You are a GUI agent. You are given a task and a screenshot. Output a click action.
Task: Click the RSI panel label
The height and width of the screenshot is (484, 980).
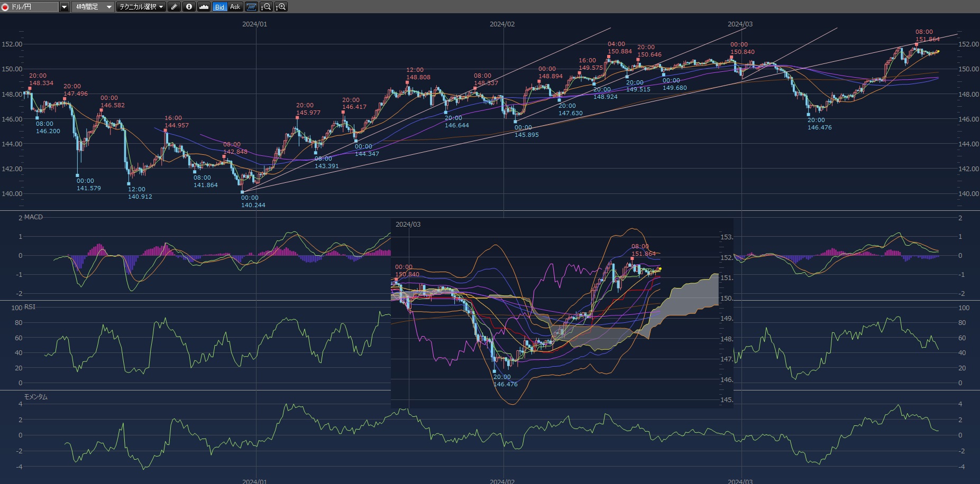click(30, 307)
